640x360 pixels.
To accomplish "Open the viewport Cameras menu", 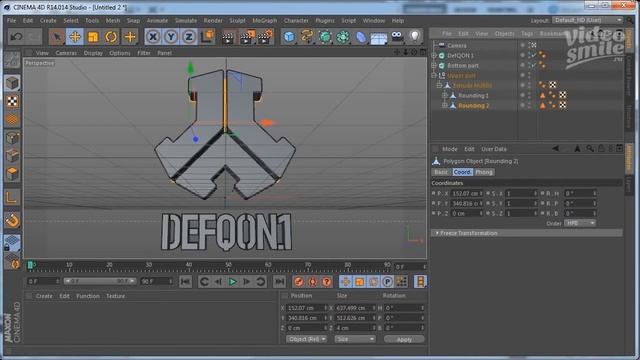I will coord(66,53).
